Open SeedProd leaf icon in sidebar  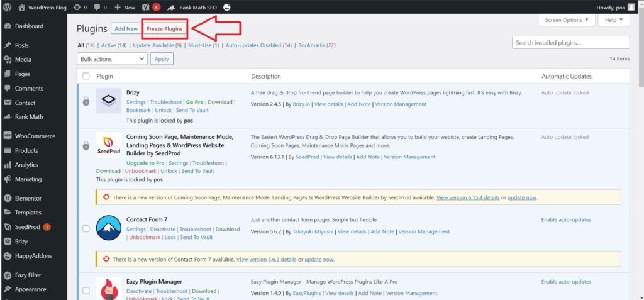coord(8,227)
